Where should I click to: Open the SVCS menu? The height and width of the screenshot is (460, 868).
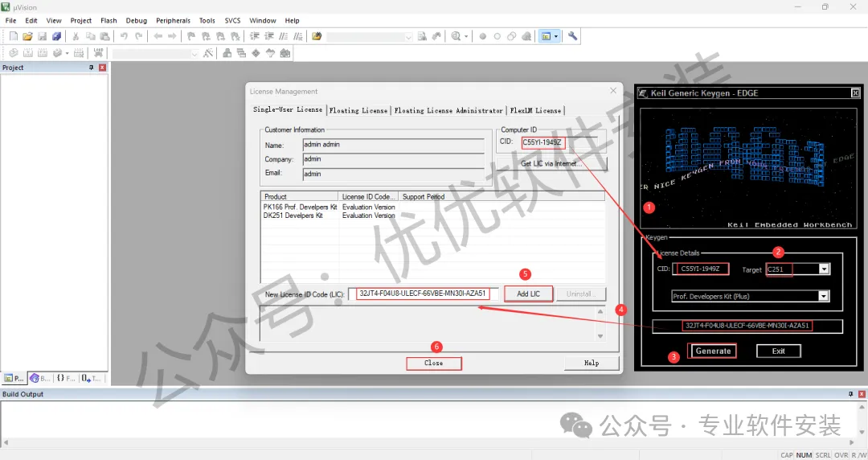coord(232,20)
